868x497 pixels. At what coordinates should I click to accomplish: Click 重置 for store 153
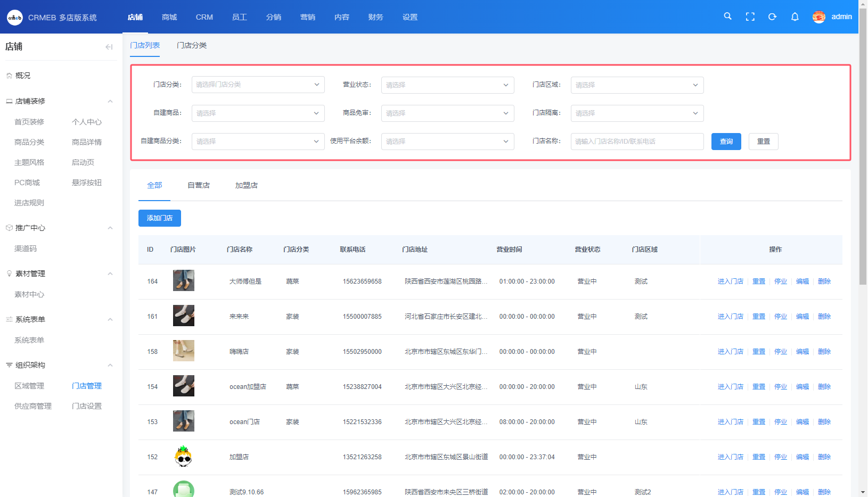759,422
